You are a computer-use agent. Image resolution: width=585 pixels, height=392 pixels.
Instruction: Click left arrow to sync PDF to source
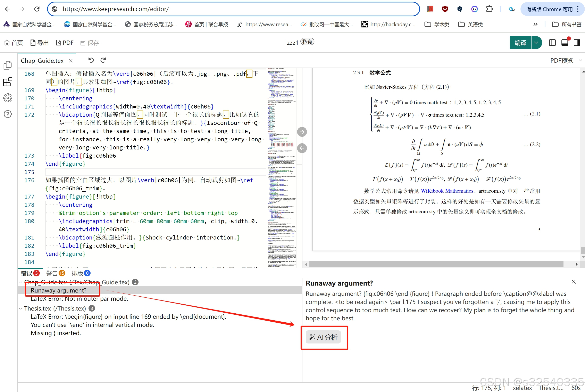pos(302,148)
